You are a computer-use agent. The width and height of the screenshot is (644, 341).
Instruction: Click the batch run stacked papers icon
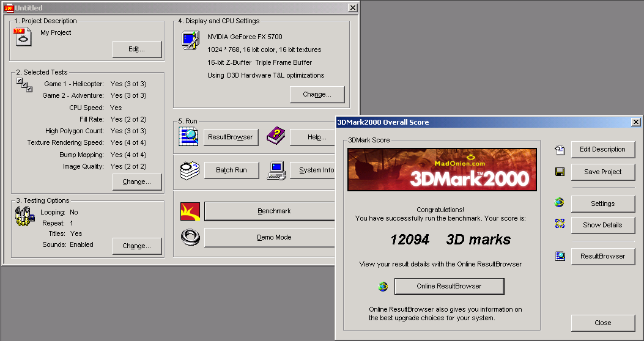tap(190, 170)
